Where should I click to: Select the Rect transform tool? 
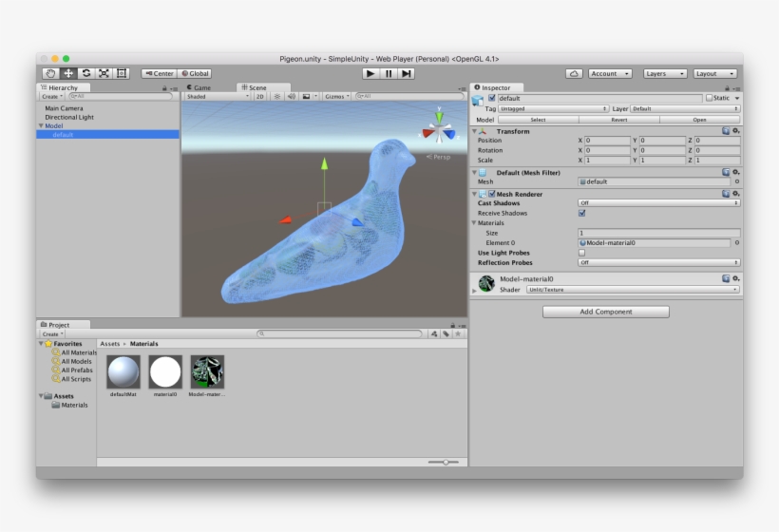point(122,73)
